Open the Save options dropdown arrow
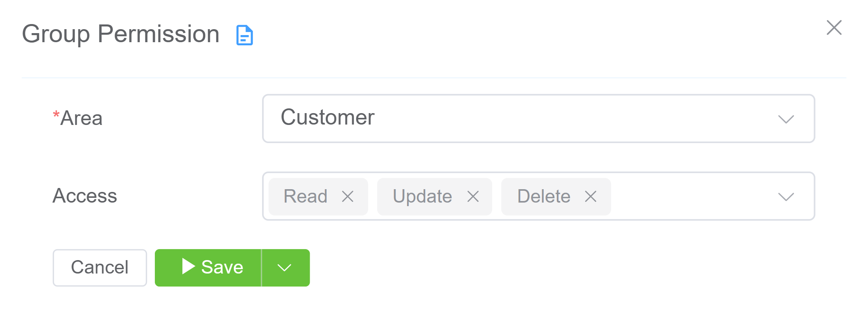Image resolution: width=868 pixels, height=322 pixels. click(284, 268)
